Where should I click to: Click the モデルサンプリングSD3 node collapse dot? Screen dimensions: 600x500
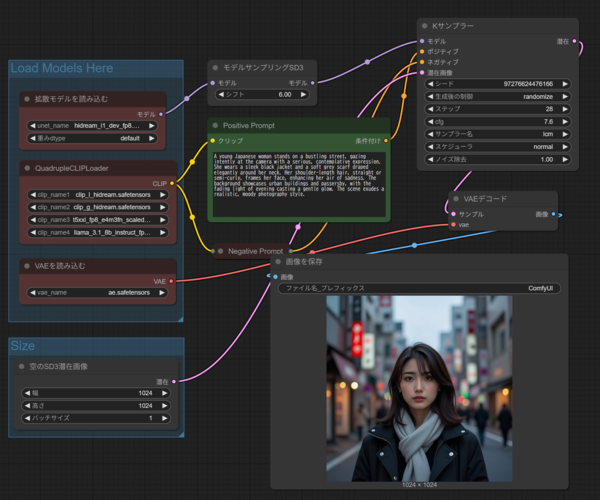click(x=217, y=68)
